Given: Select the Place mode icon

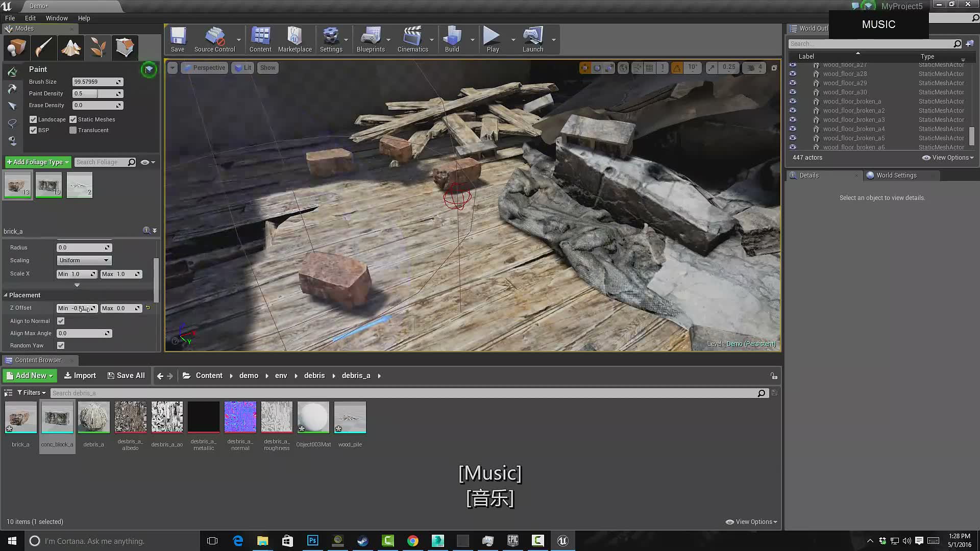Looking at the screenshot, I should 17,48.
